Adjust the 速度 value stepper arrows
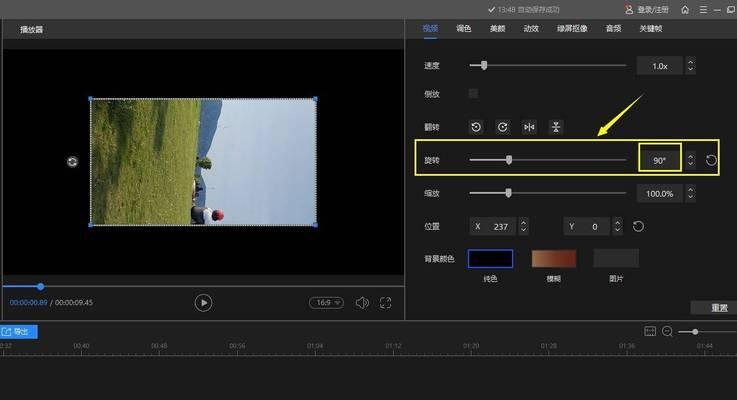This screenshot has height=400, width=737. [x=690, y=66]
